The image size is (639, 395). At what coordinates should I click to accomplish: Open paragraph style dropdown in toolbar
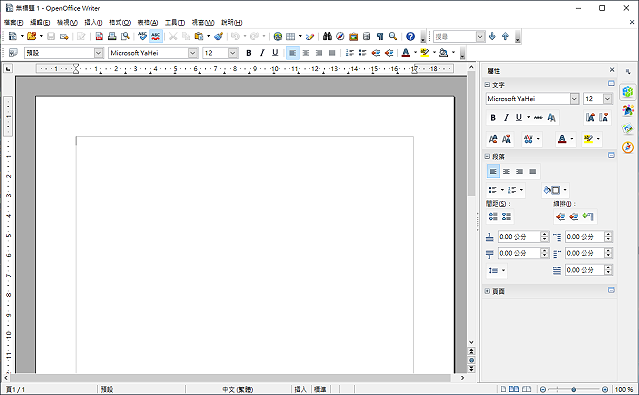tap(98, 53)
